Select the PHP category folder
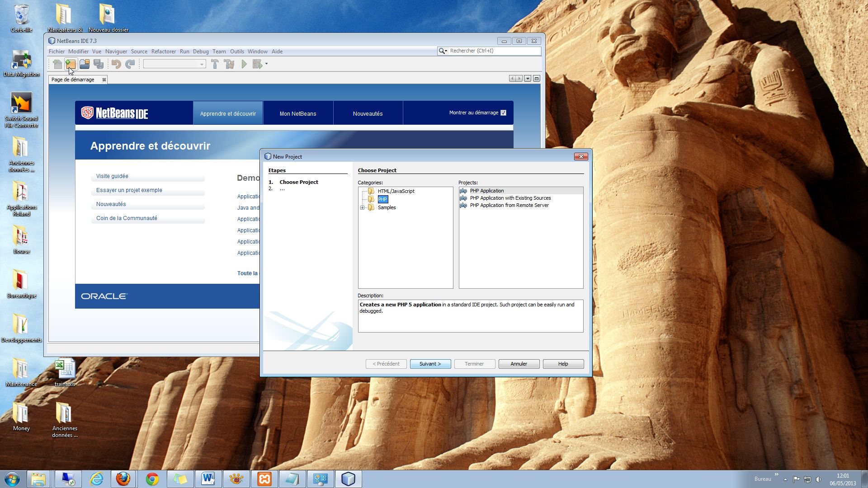Screen dimensions: 868x488 click(382, 199)
